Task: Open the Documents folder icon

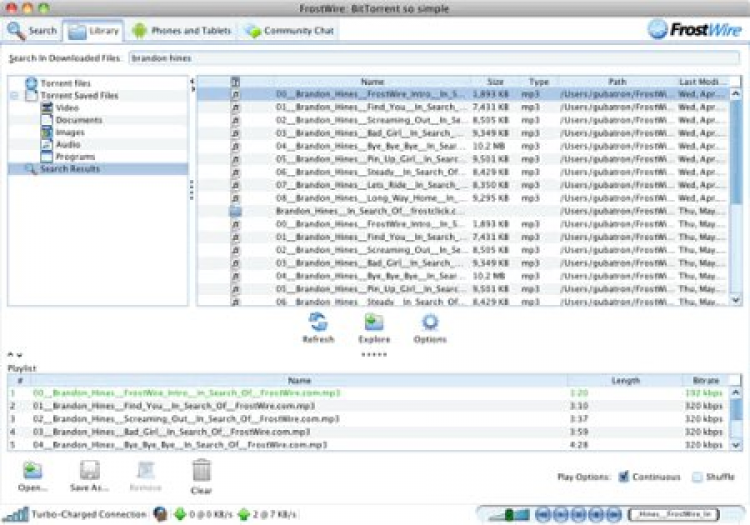Action: point(47,120)
